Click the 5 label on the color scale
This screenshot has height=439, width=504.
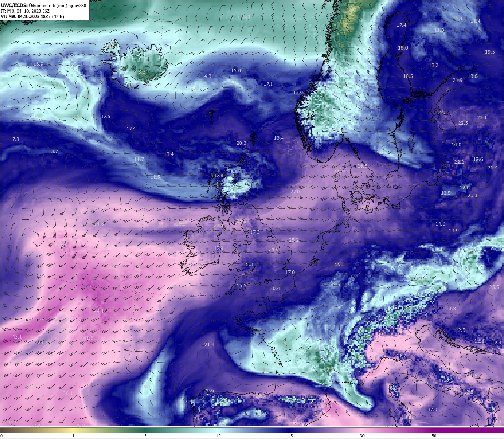pos(145,436)
